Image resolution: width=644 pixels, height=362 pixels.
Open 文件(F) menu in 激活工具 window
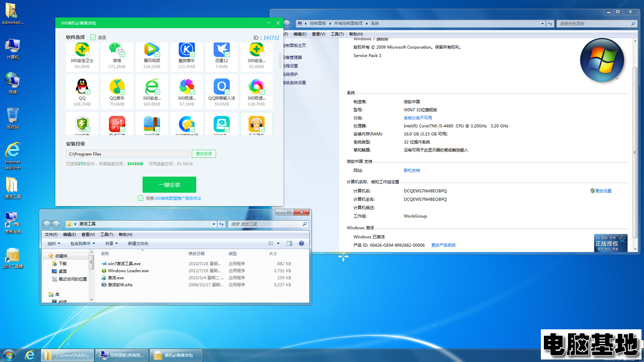[x=51, y=234]
